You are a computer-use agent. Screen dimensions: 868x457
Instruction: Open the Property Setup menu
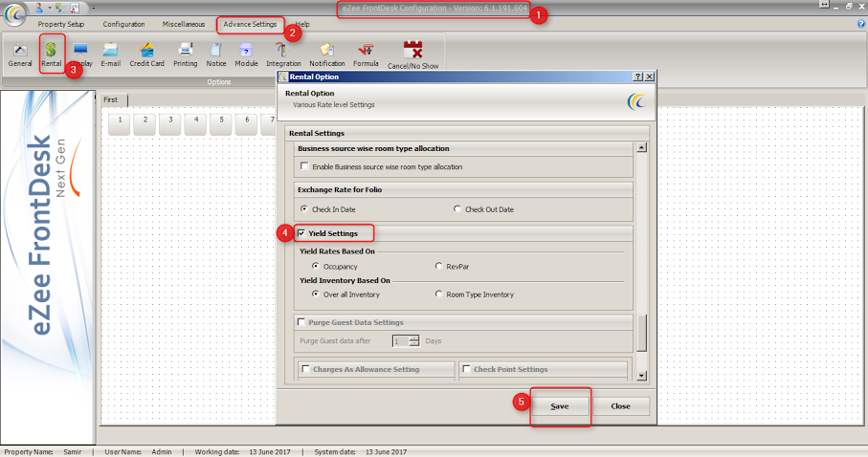[61, 24]
